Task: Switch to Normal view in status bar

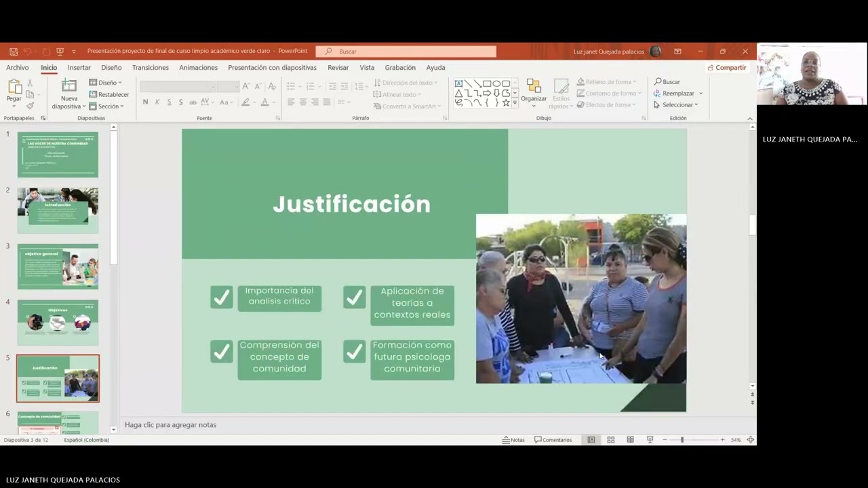Action: 591,440
